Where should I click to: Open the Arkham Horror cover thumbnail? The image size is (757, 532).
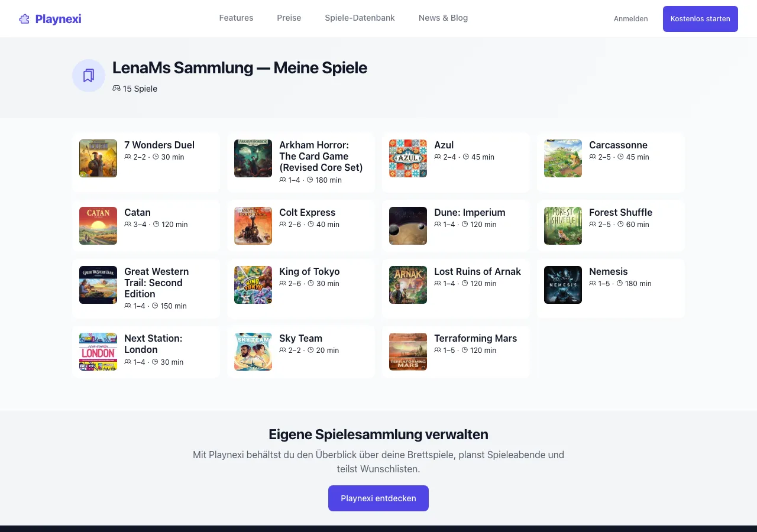tap(253, 158)
